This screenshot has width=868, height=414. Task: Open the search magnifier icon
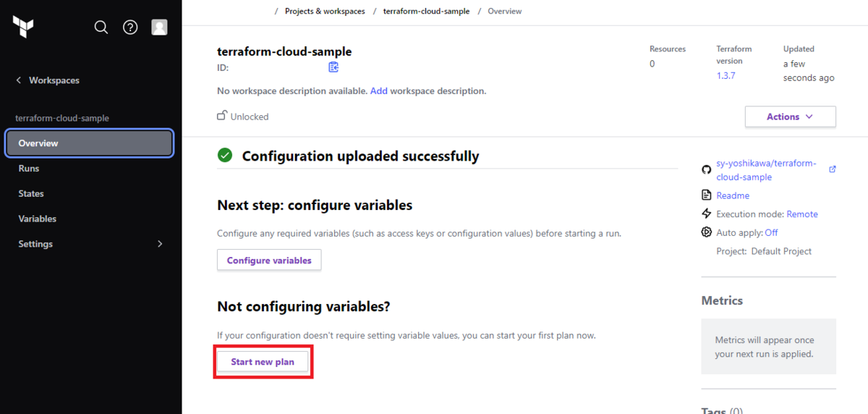click(101, 28)
